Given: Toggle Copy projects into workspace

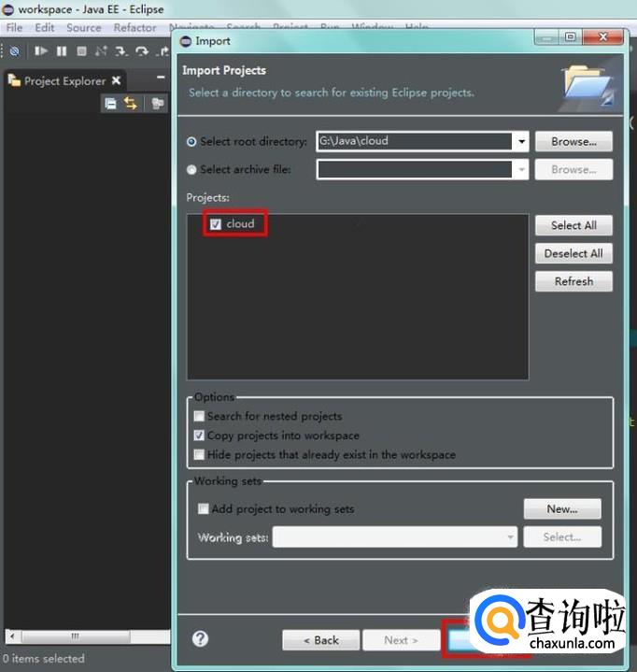Looking at the screenshot, I should [199, 436].
